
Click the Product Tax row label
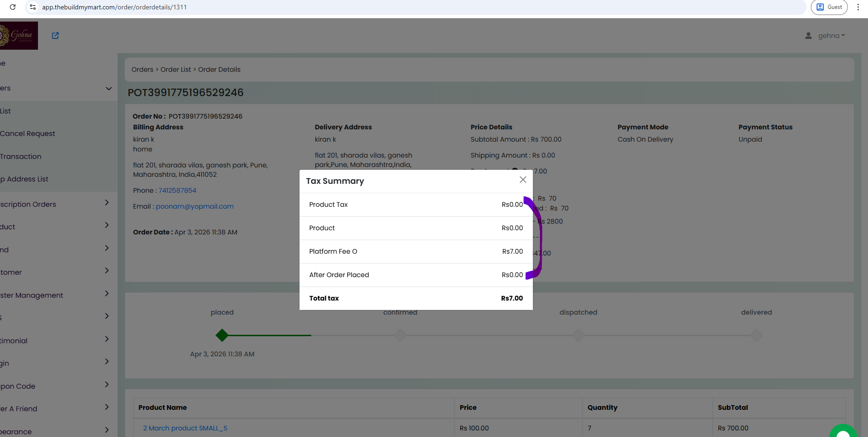pos(329,204)
